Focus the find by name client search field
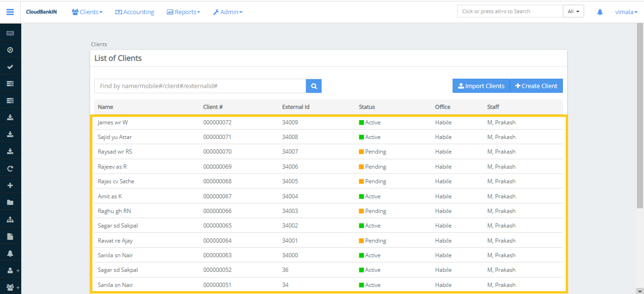This screenshot has height=294, width=644. 200,86
